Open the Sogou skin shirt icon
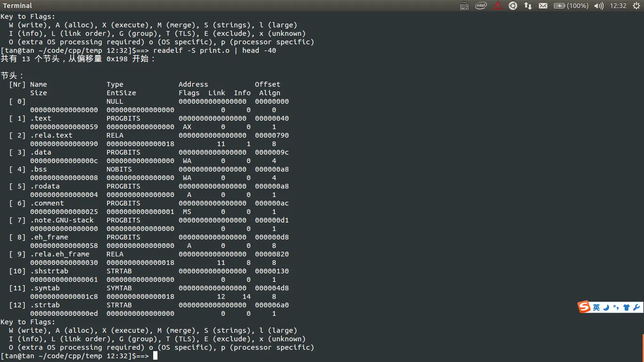 pyautogui.click(x=627, y=307)
